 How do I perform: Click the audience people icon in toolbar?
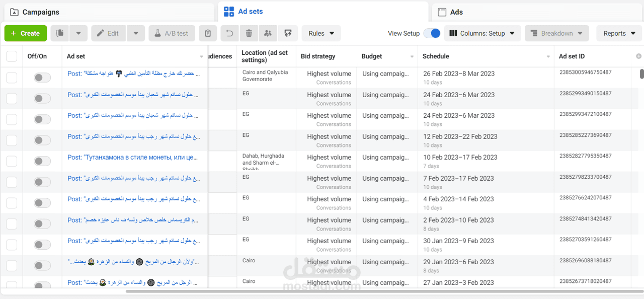(268, 33)
